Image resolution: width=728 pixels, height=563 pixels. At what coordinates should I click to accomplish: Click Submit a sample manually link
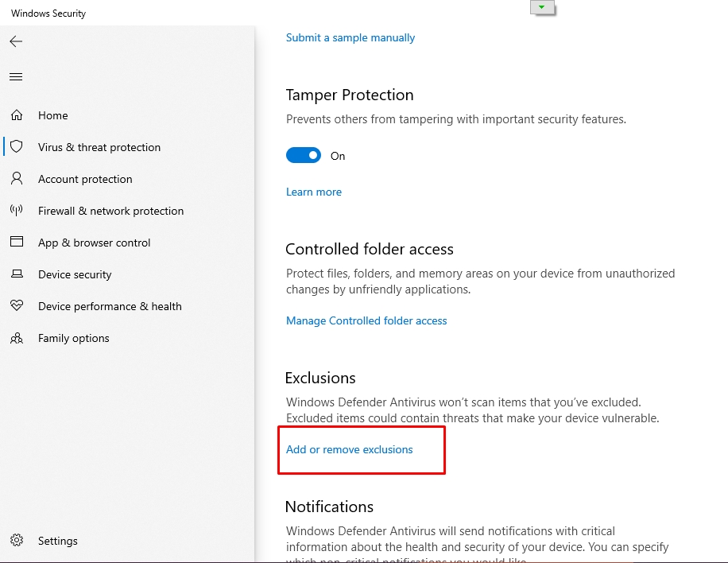[x=350, y=37]
